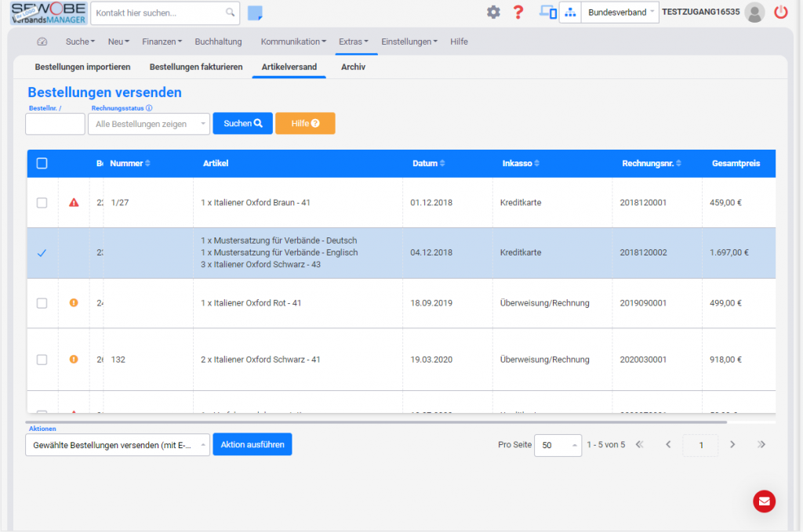This screenshot has width=803, height=532.
Task: Click the Suchen button
Action: pyautogui.click(x=242, y=124)
